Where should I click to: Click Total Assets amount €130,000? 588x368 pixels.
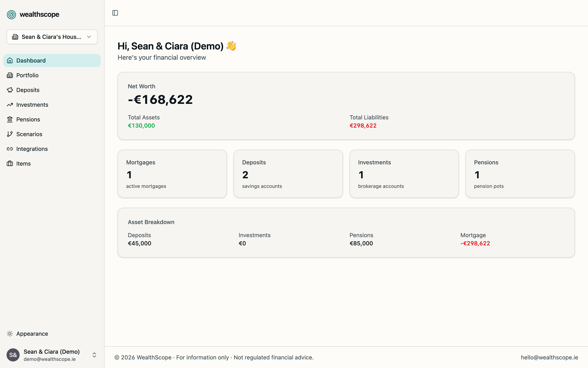click(141, 126)
